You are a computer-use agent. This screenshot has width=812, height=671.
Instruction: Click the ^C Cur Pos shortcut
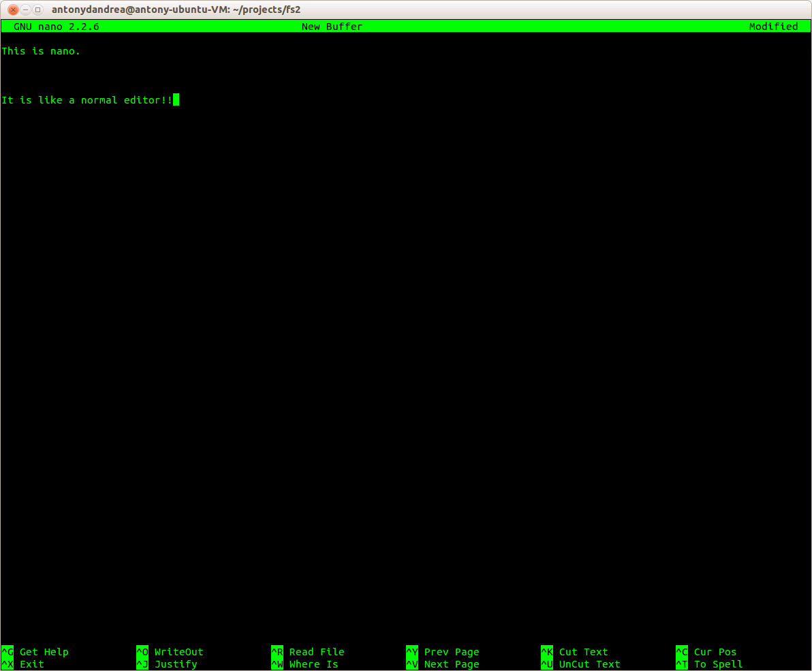pos(706,652)
